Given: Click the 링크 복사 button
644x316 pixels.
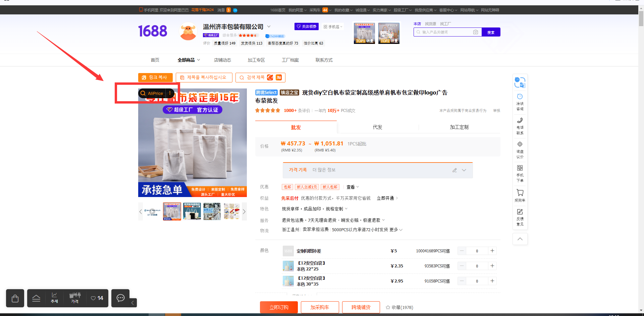Looking at the screenshot, I should tap(155, 77).
